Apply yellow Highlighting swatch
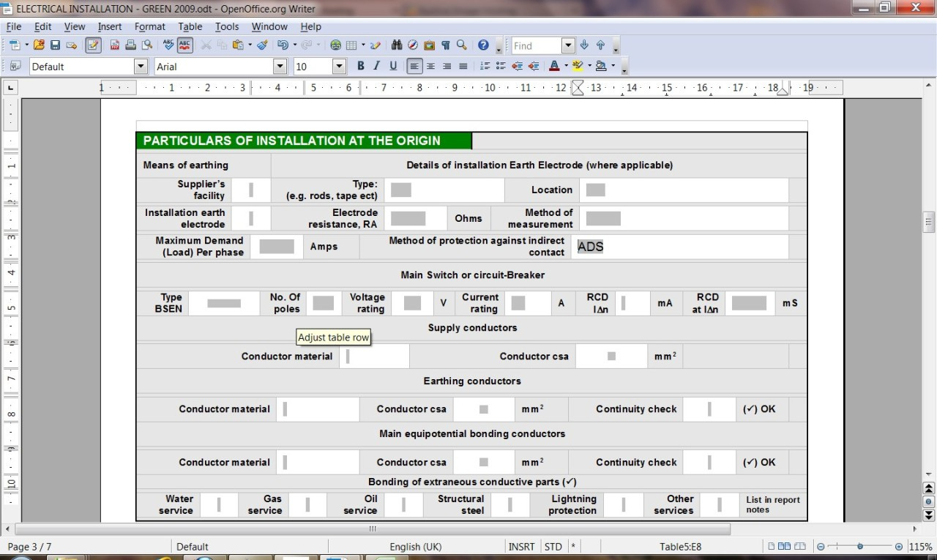Image resolution: width=937 pixels, height=560 pixels. click(578, 66)
